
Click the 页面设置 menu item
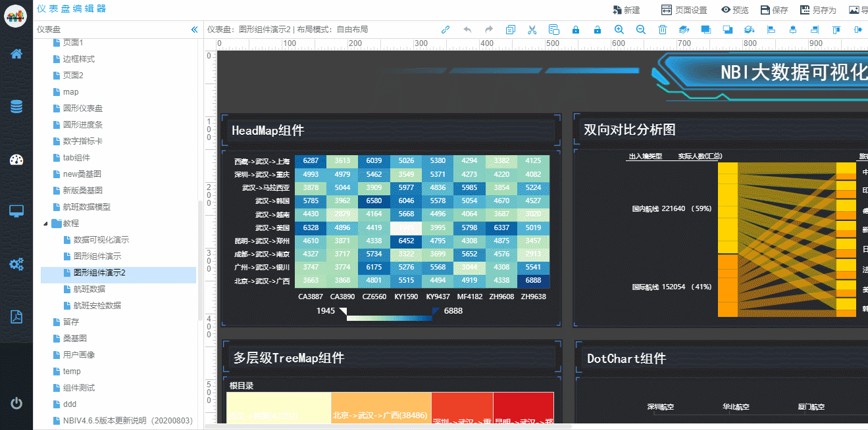click(x=684, y=10)
